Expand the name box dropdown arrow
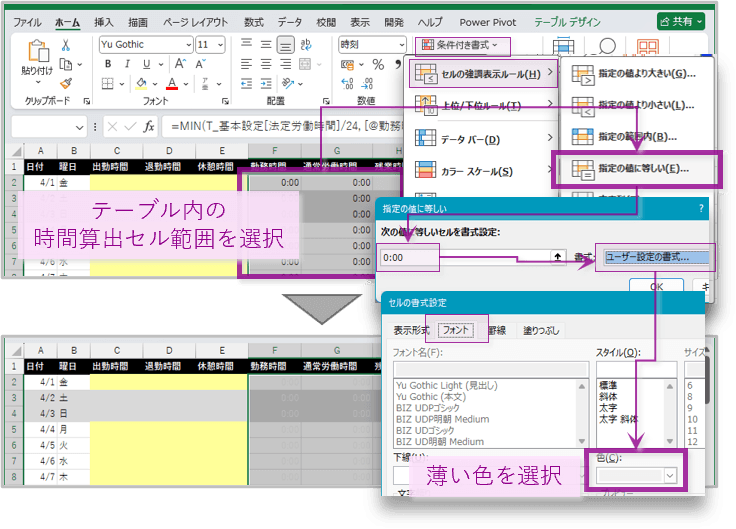The width and height of the screenshot is (736, 529). tap(79, 127)
